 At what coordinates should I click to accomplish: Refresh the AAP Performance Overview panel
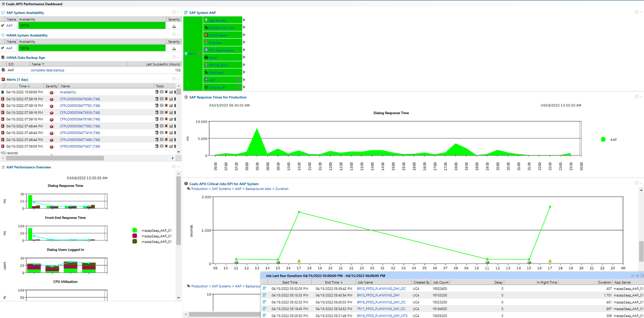174,167
